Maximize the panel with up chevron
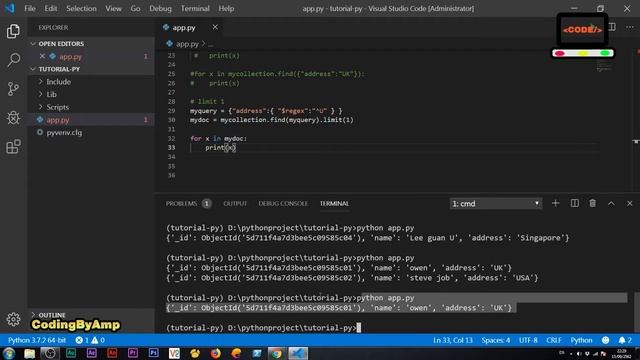The image size is (640, 360). 611,203
